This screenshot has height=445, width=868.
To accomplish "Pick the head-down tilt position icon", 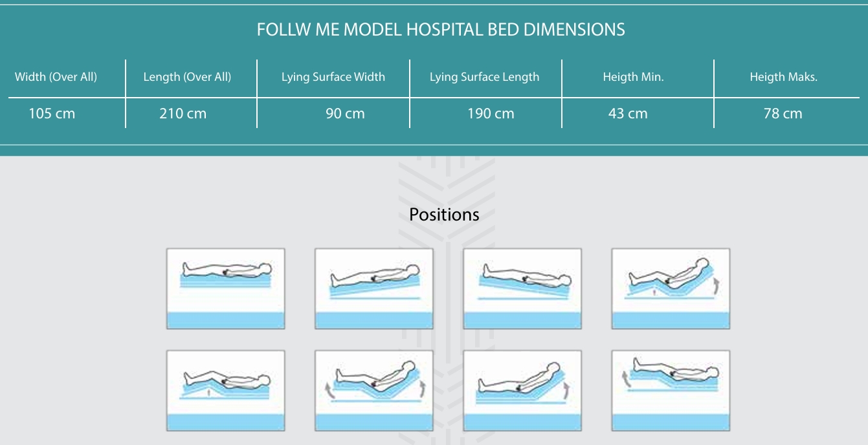I will [522, 288].
